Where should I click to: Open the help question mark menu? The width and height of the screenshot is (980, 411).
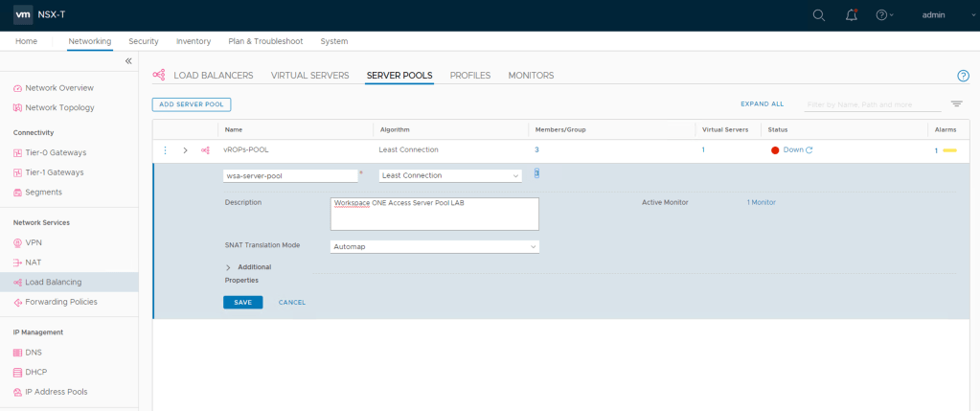(883, 15)
